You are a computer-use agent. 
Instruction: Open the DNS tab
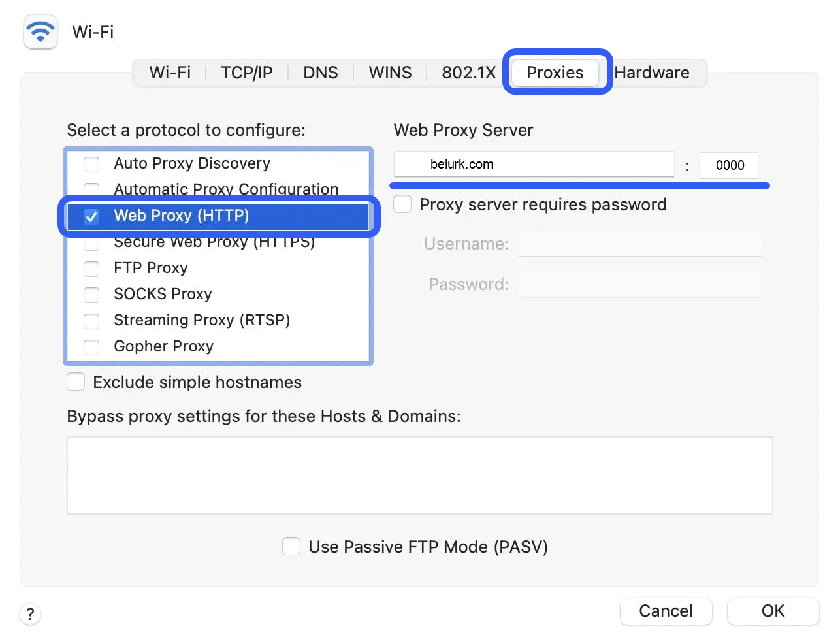point(321,73)
